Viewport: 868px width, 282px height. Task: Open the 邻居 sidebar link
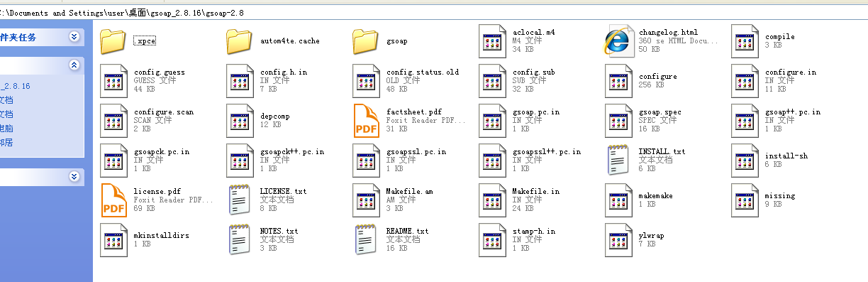point(6,142)
